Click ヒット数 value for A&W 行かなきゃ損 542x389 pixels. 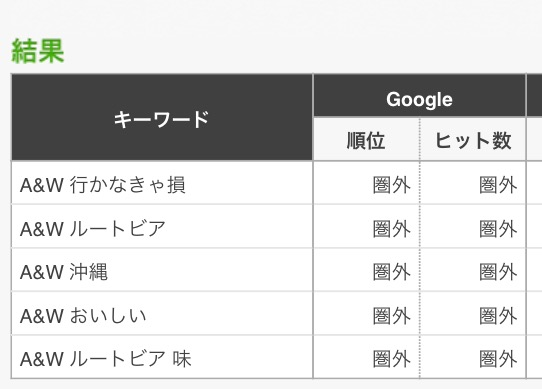click(498, 185)
